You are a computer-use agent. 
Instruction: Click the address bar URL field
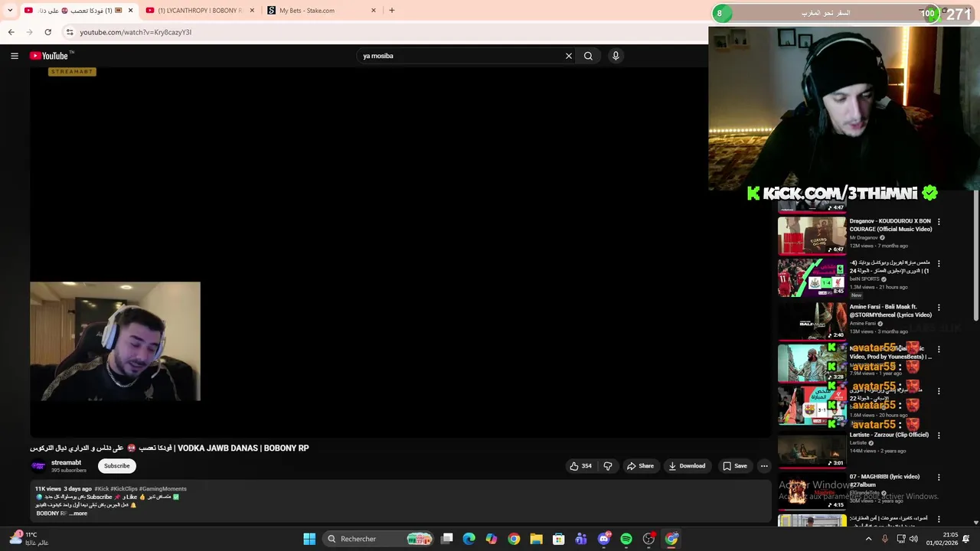pos(383,32)
